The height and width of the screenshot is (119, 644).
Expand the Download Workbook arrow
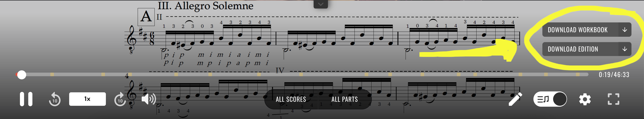pos(625,30)
